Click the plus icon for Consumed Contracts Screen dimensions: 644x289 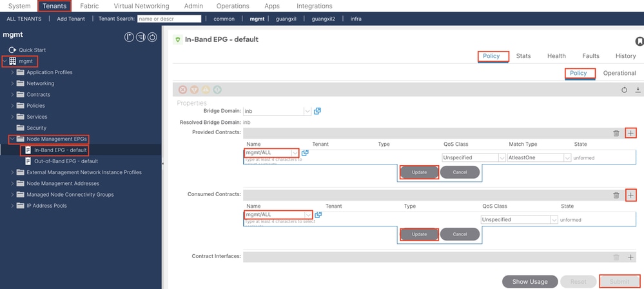[630, 195]
